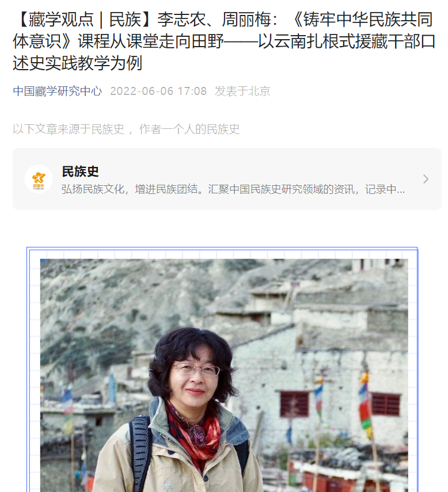This screenshot has height=492, width=448.
Task: Click the article headline starting with 【藏学观点
Action: (224, 41)
